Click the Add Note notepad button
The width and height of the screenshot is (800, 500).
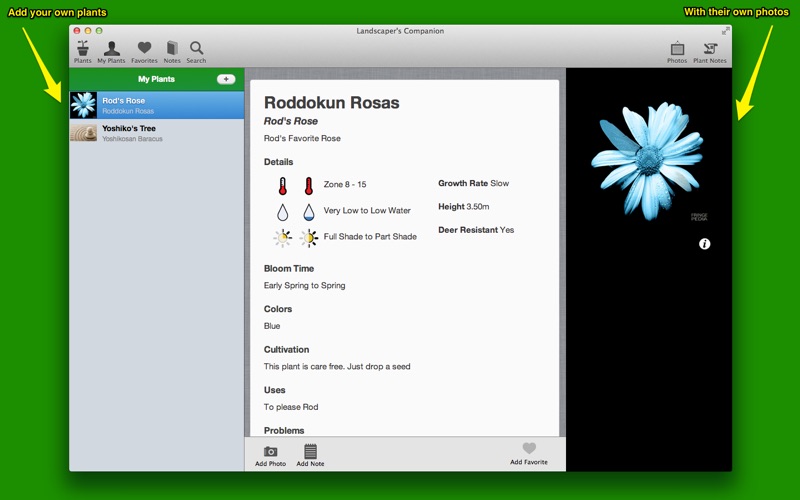[x=310, y=456]
